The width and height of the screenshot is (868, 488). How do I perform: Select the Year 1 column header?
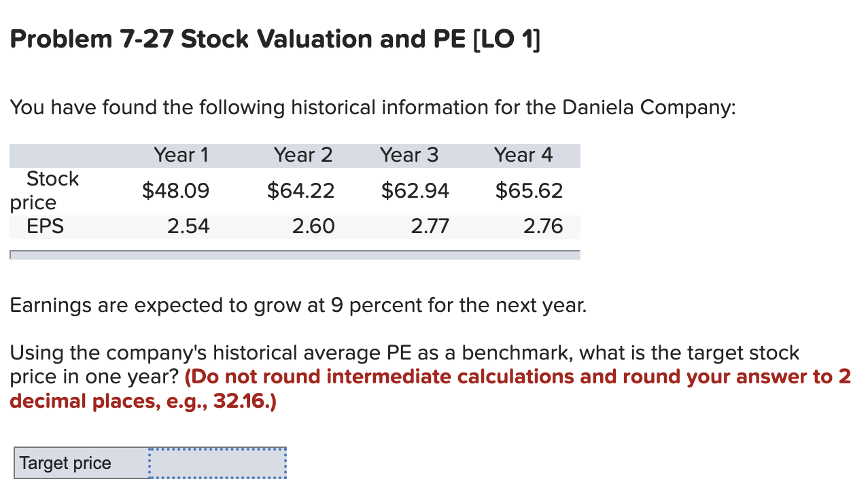[x=181, y=155]
